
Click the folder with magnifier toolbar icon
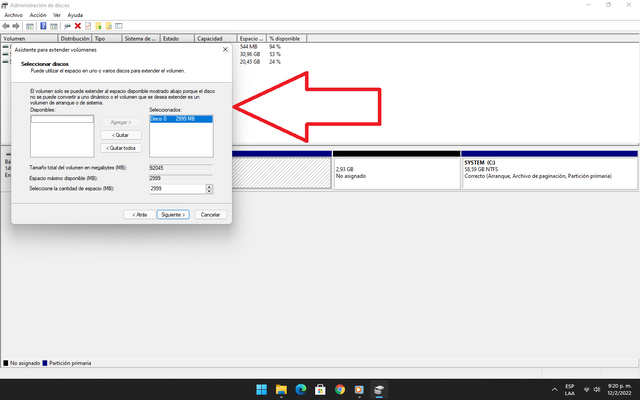point(109,26)
